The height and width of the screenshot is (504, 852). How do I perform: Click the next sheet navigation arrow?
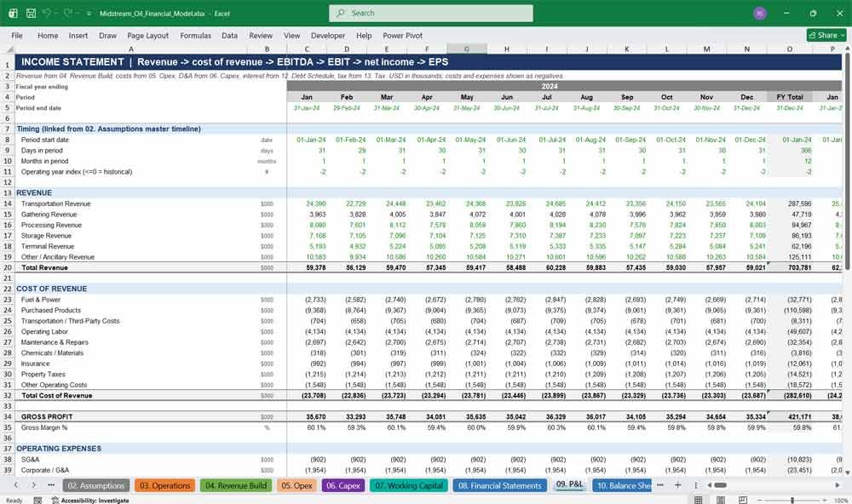click(34, 485)
